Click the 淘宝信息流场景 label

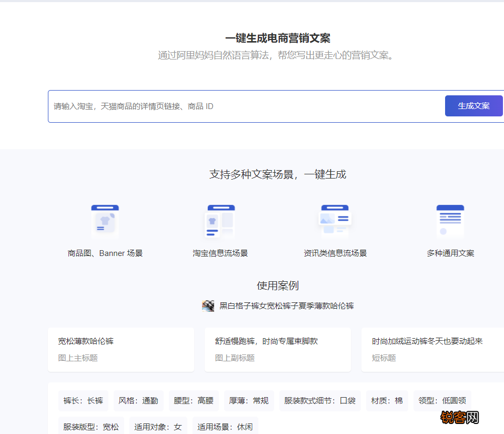[220, 253]
